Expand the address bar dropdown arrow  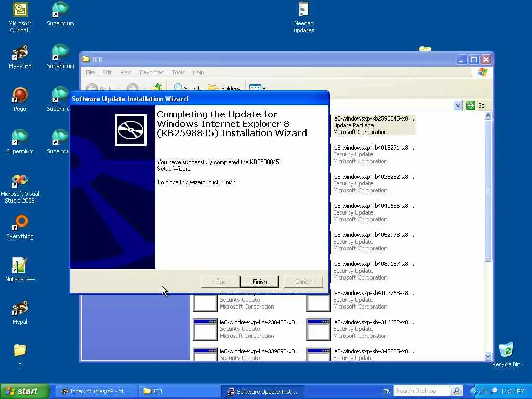coord(458,105)
